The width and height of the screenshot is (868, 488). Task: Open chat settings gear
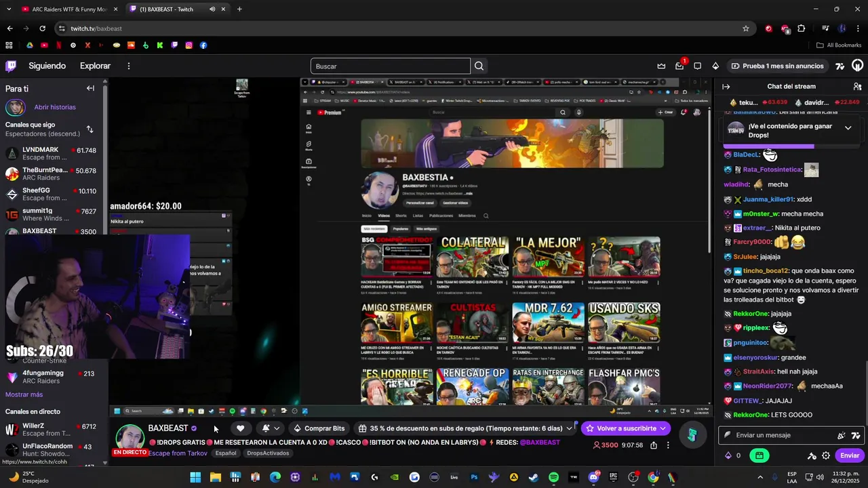[x=826, y=455]
